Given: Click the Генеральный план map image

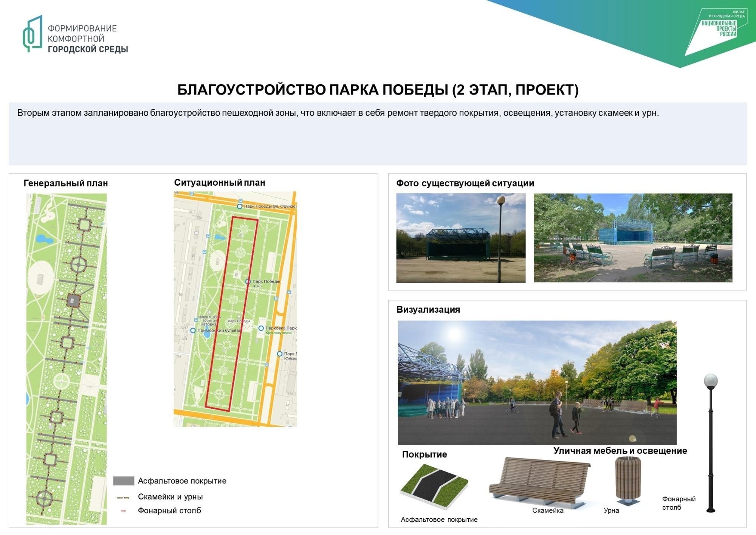Looking at the screenshot, I should click(66, 358).
